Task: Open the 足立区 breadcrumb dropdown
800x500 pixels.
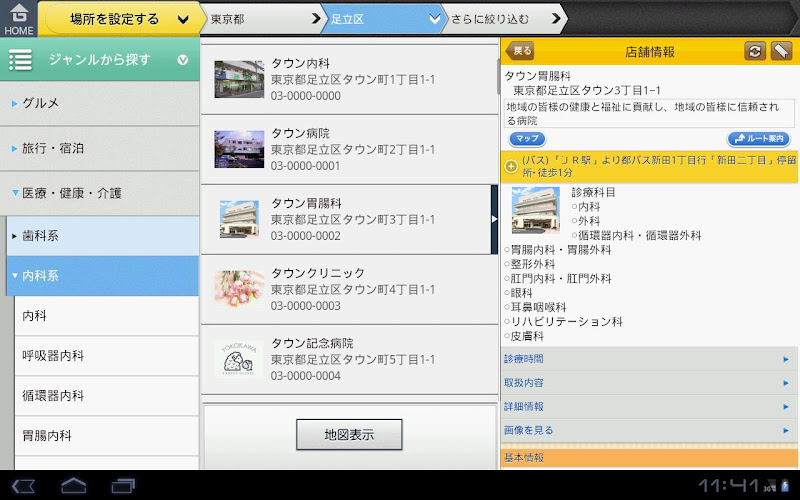Action: click(381, 19)
